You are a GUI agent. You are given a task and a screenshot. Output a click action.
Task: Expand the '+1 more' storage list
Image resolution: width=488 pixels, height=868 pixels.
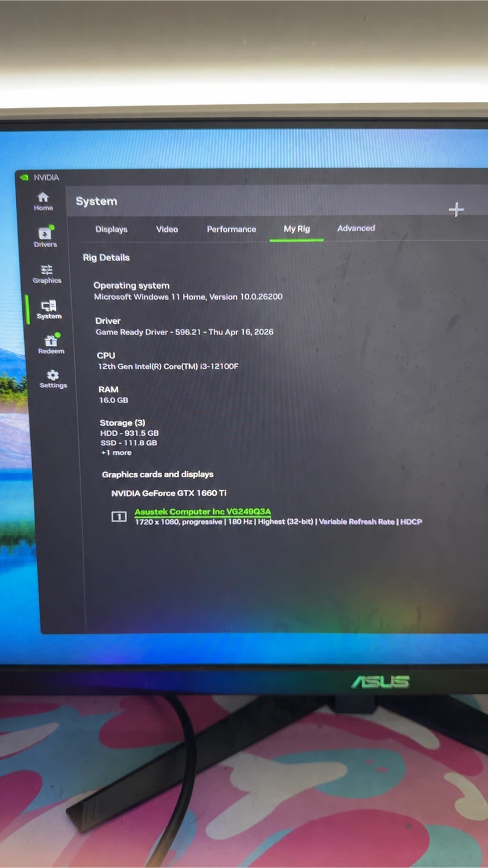pos(116,453)
